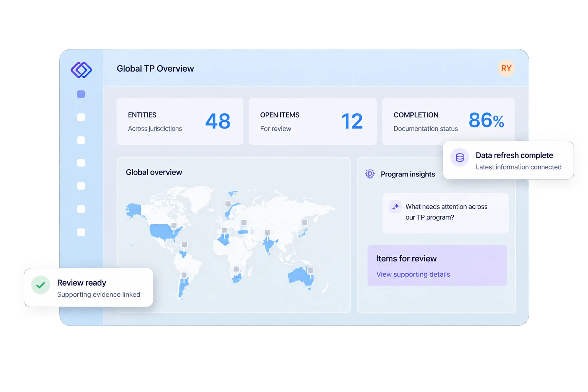588x392 pixels.
Task: Click the 'Across jurisdictions' caption
Action: pyautogui.click(x=155, y=129)
